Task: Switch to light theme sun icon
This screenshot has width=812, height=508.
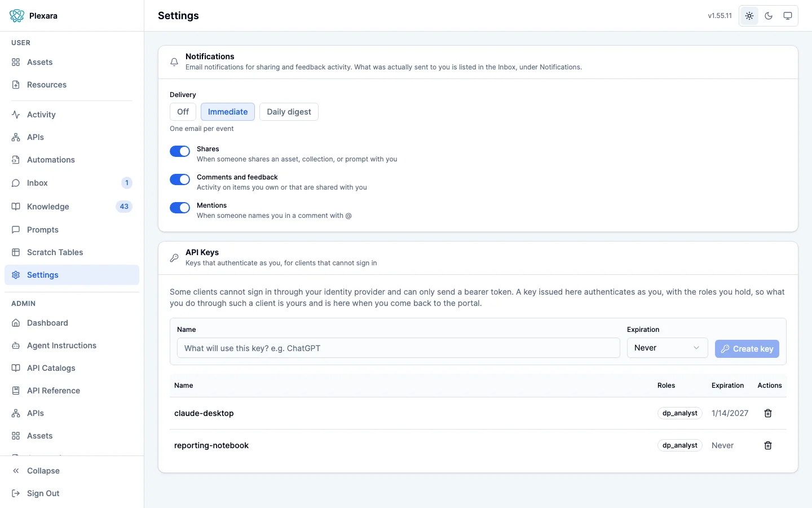Action: 749,16
